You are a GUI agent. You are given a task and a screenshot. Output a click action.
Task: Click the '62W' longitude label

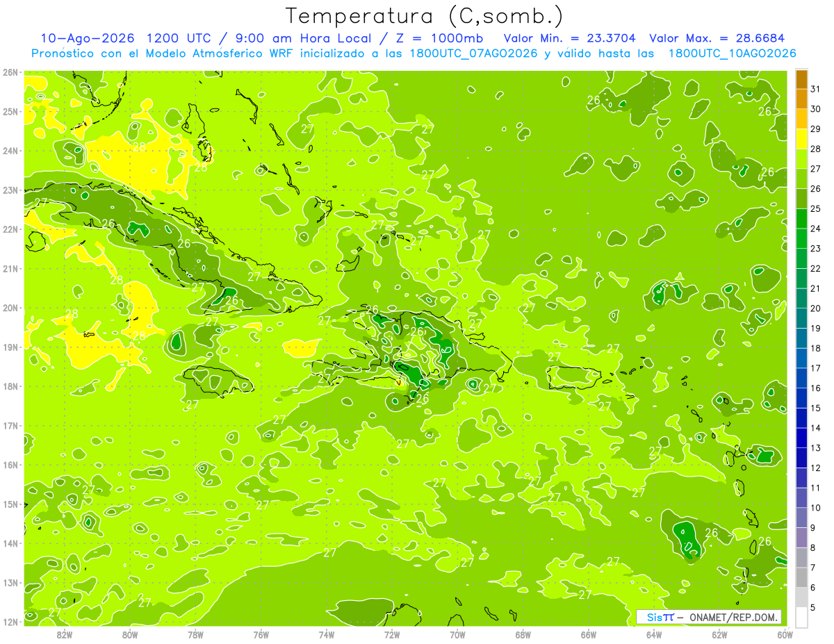tap(719, 634)
